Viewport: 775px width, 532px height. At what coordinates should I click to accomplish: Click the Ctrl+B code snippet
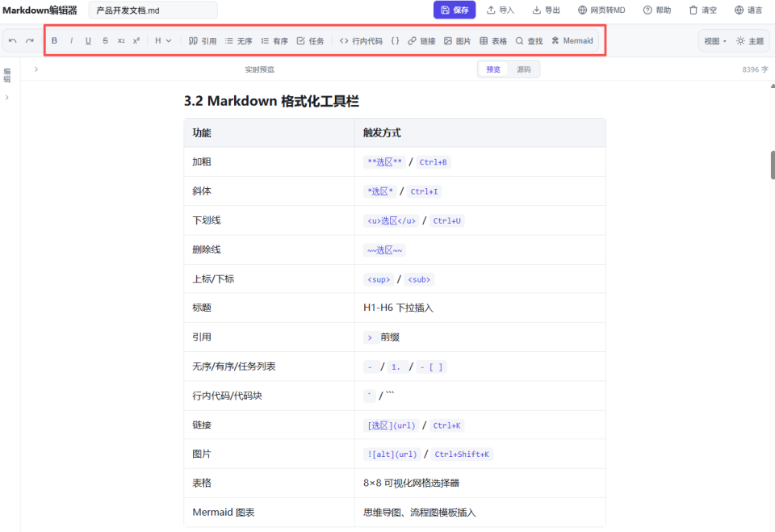point(433,162)
